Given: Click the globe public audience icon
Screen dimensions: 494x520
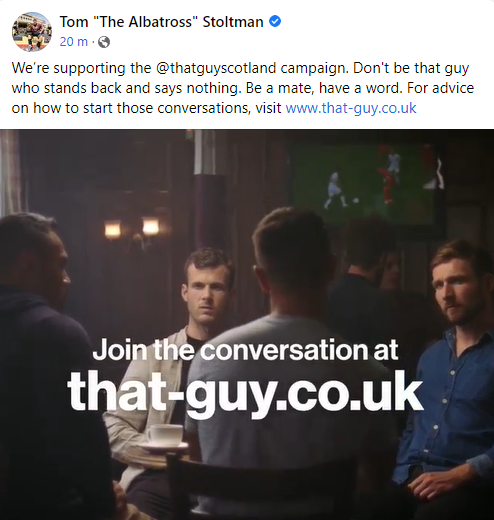Looking at the screenshot, I should (x=104, y=42).
